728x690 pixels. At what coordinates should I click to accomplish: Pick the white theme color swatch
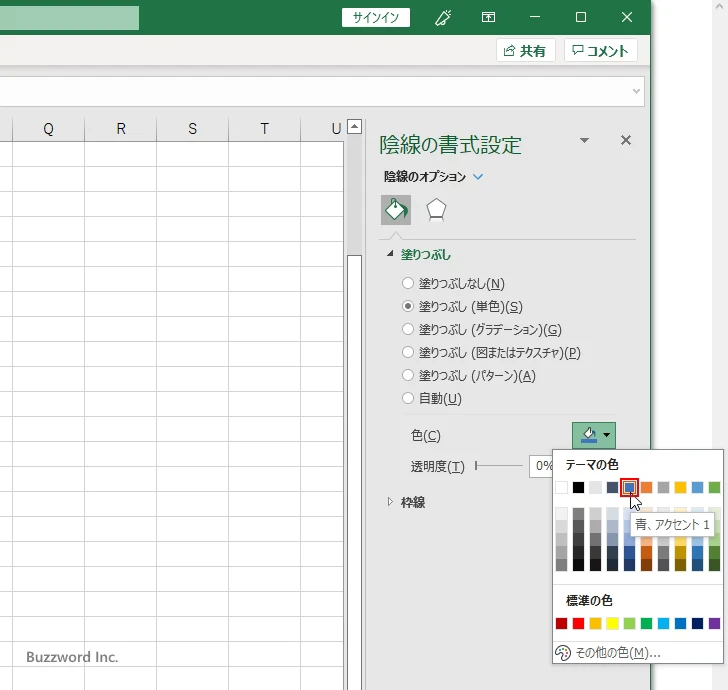(x=561, y=488)
